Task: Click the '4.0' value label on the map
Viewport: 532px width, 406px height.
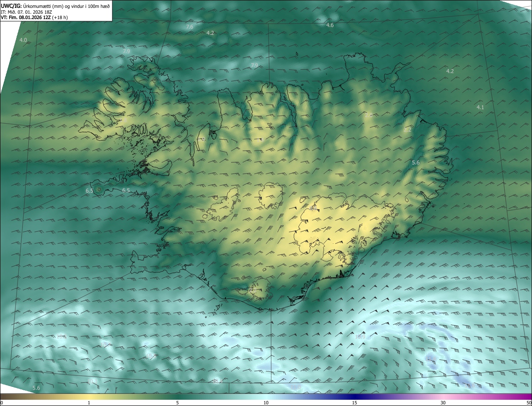Action: [x=23, y=40]
